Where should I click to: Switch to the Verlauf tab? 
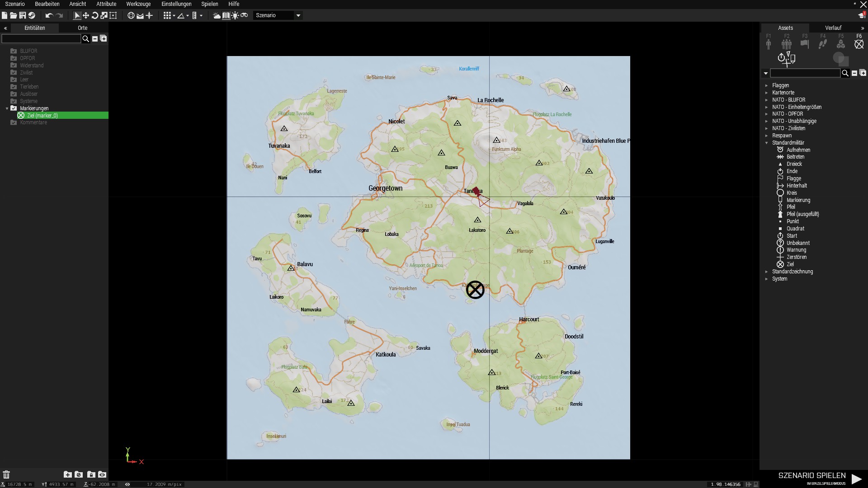click(x=833, y=28)
